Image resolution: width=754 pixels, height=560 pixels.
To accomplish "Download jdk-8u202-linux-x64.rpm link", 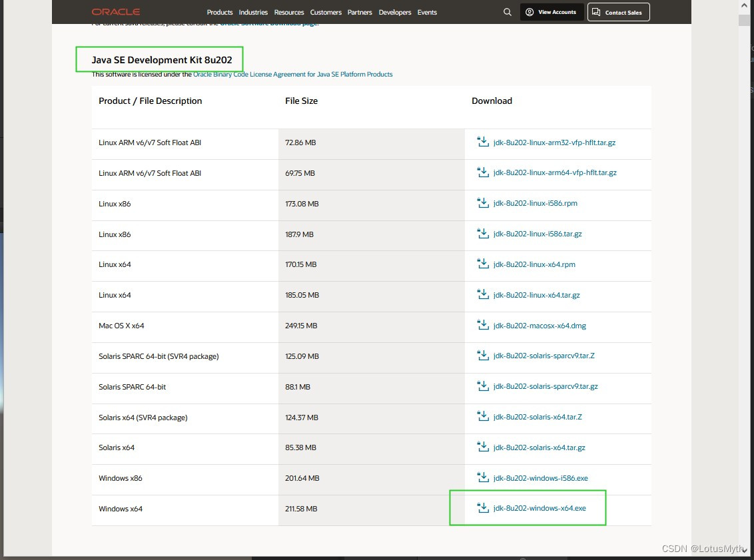I will [x=534, y=264].
